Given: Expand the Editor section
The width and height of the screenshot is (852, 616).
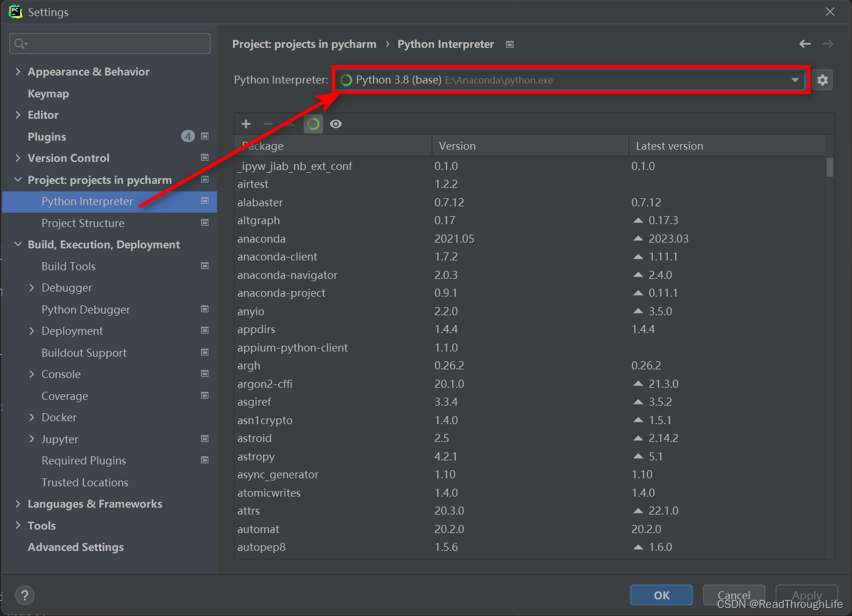Looking at the screenshot, I should [18, 115].
